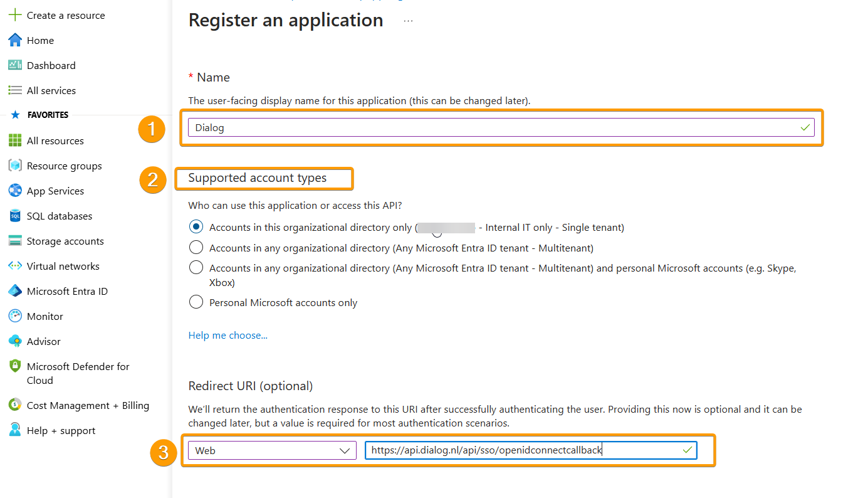The image size is (868, 498).
Task: Click the All resources grid icon
Action: point(15,140)
